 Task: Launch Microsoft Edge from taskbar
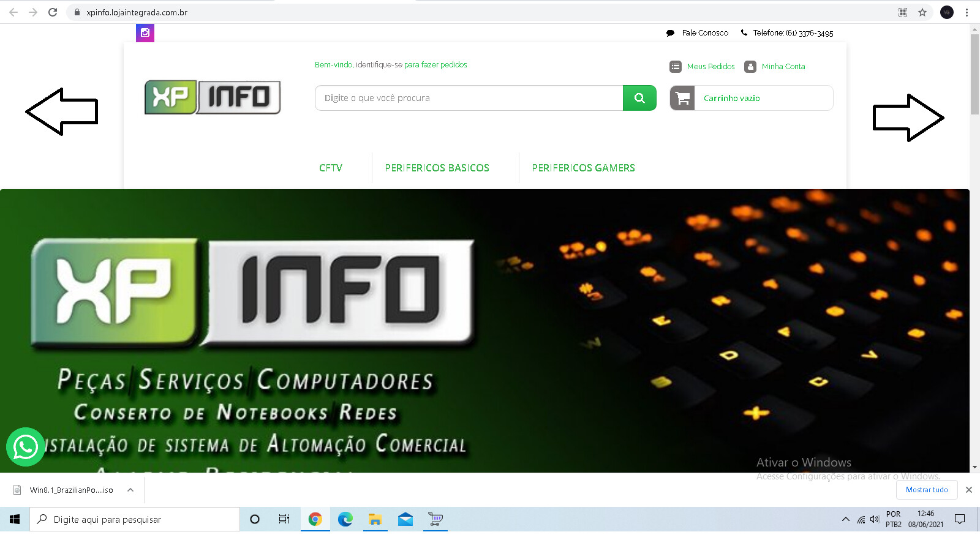345,519
